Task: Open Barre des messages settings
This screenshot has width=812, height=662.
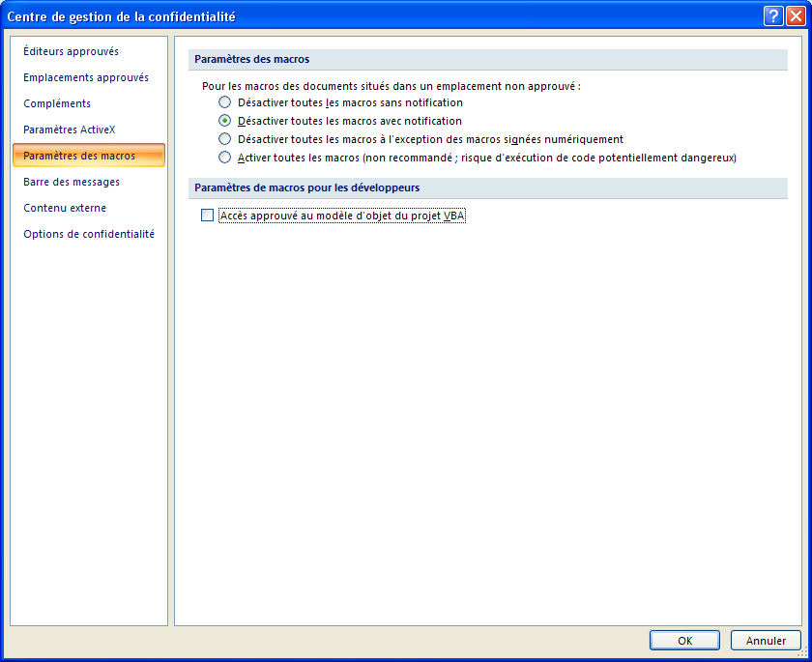Action: coord(72,182)
